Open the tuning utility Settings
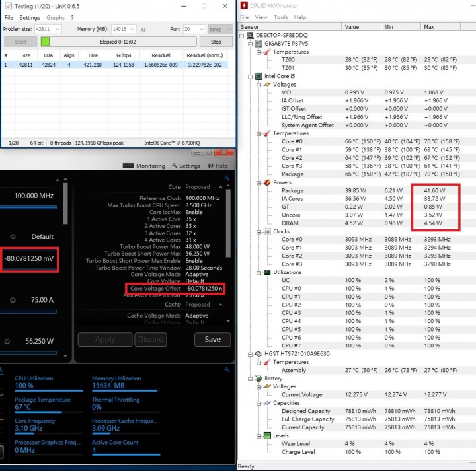 point(186,166)
